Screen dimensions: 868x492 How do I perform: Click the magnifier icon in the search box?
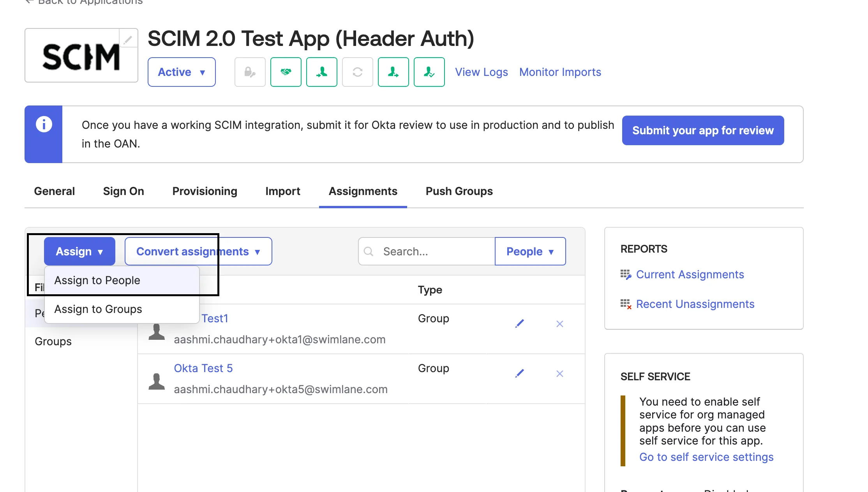(368, 251)
